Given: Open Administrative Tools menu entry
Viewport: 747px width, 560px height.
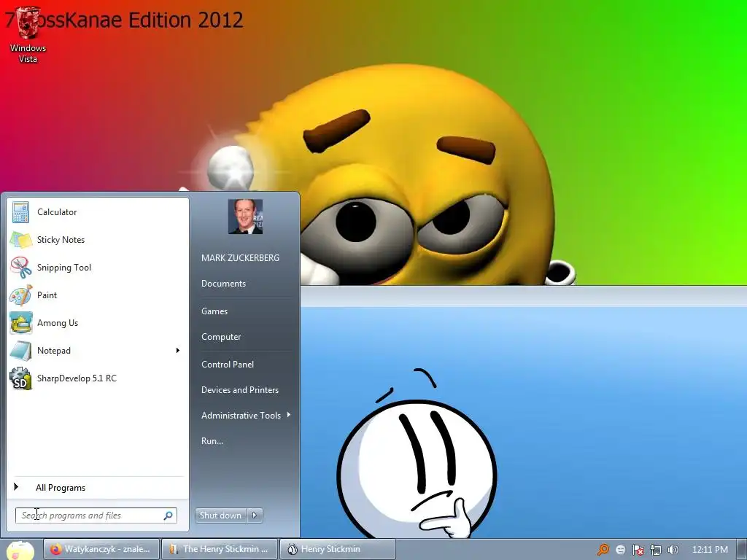Looking at the screenshot, I should 241,415.
